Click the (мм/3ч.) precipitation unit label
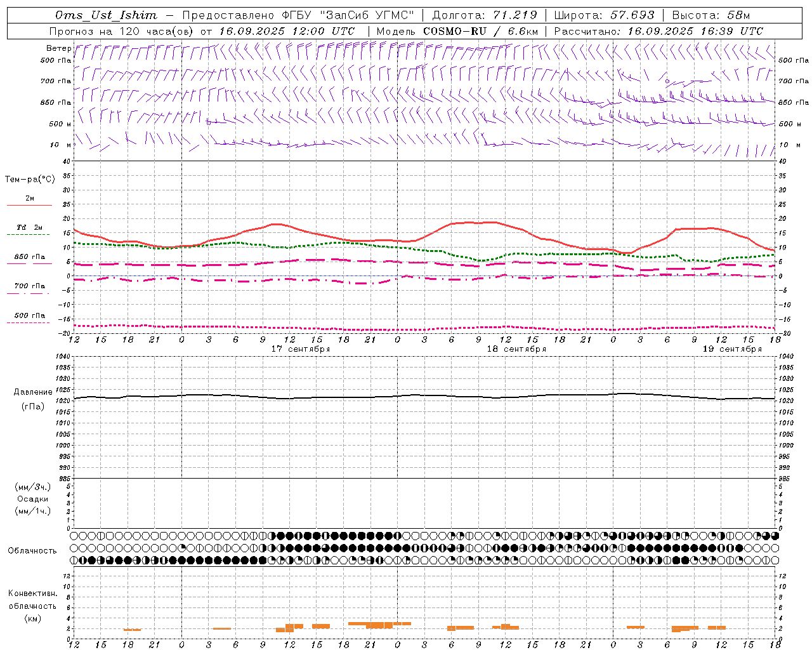Screen dimensions: 812x650 click(33, 487)
